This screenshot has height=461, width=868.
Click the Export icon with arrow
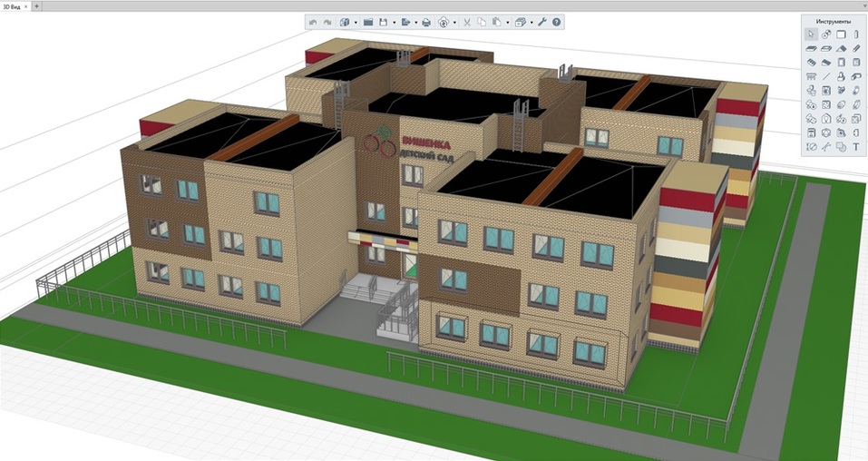pyautogui.click(x=405, y=22)
